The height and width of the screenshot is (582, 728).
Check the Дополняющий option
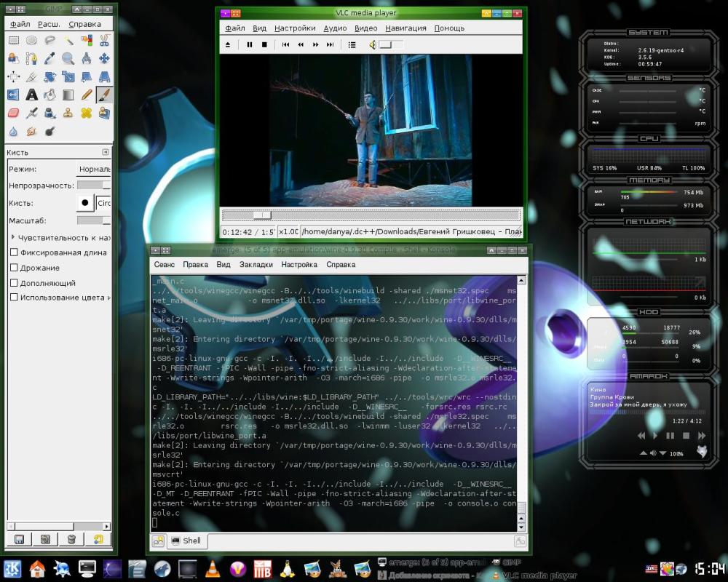click(14, 283)
